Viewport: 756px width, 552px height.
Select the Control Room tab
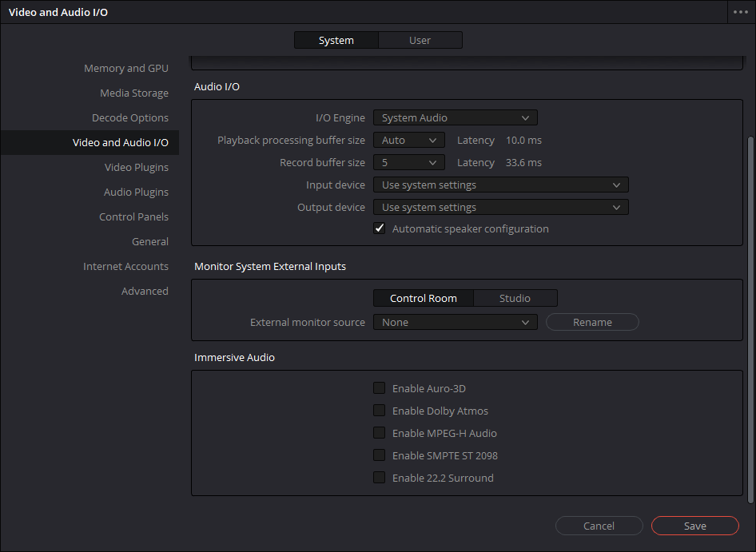pos(424,299)
